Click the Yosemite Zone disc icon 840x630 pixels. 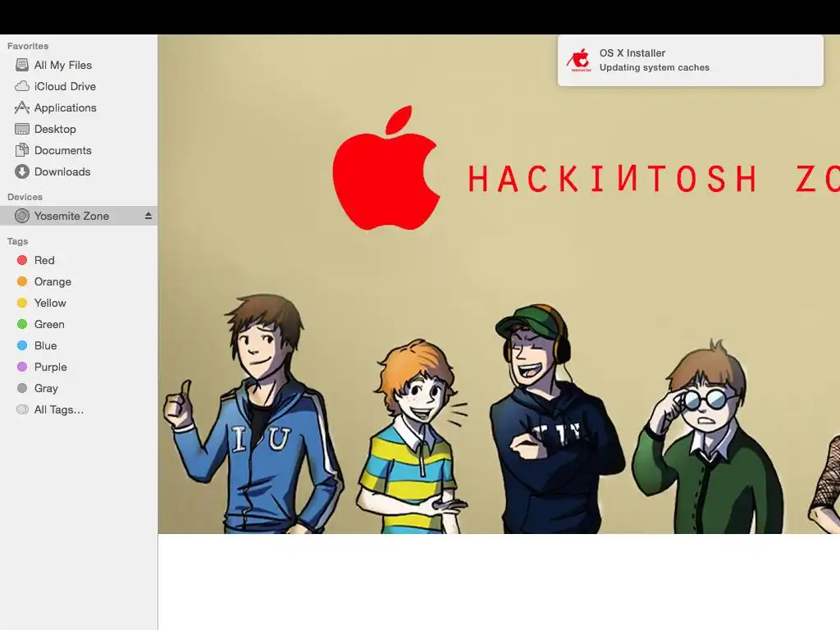click(x=22, y=216)
